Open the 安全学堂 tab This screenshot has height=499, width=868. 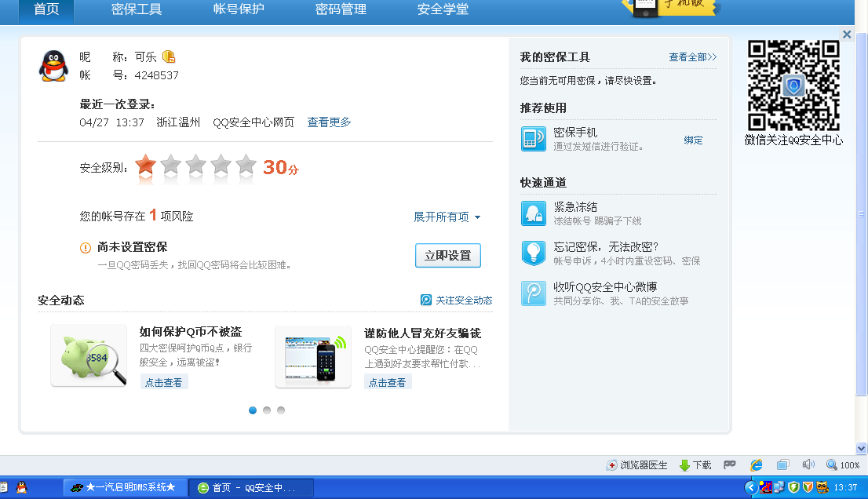443,10
